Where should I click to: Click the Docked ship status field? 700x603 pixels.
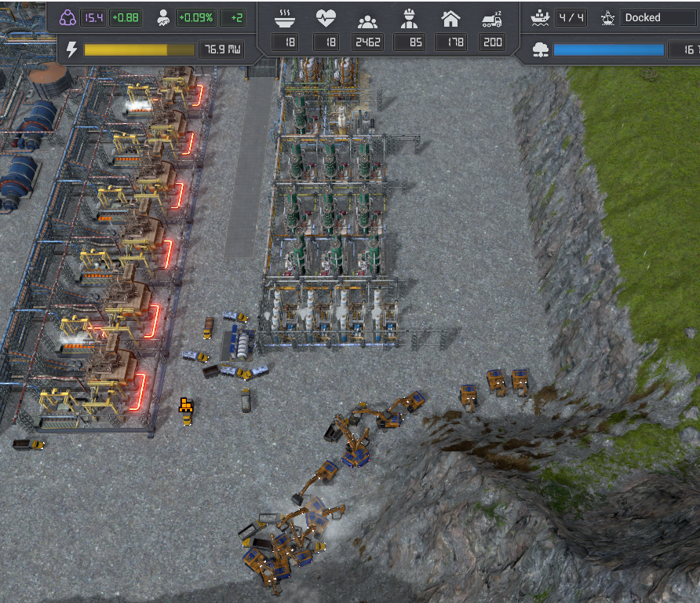(x=660, y=18)
